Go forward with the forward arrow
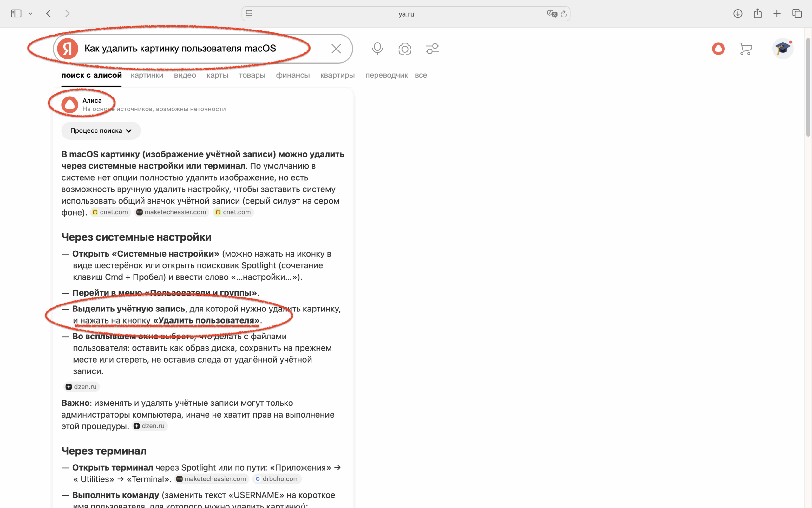Image resolution: width=812 pixels, height=508 pixels. pos(67,13)
